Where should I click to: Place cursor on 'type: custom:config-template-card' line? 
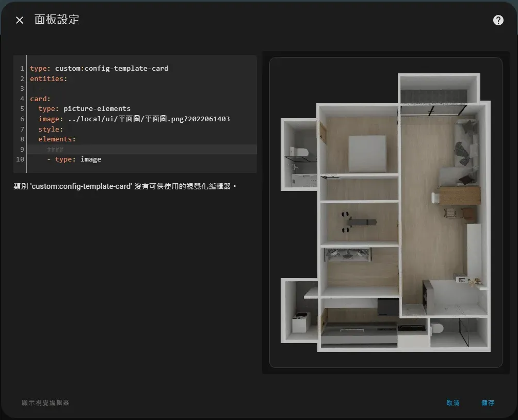pyautogui.click(x=99, y=68)
